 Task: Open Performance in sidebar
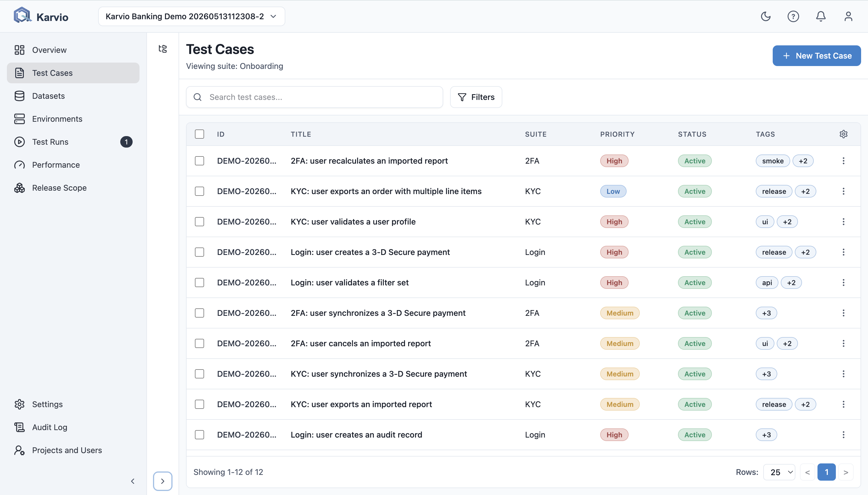[73, 165]
